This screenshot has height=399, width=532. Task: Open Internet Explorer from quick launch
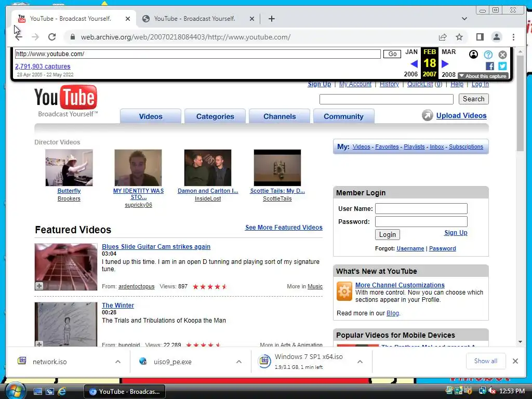[62, 392]
